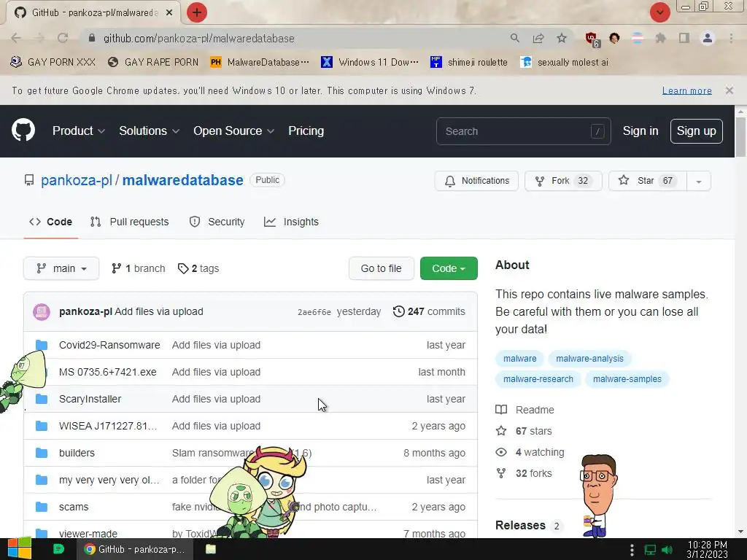Open the green Code dropdown
This screenshot has height=560, width=747.
[x=449, y=268]
